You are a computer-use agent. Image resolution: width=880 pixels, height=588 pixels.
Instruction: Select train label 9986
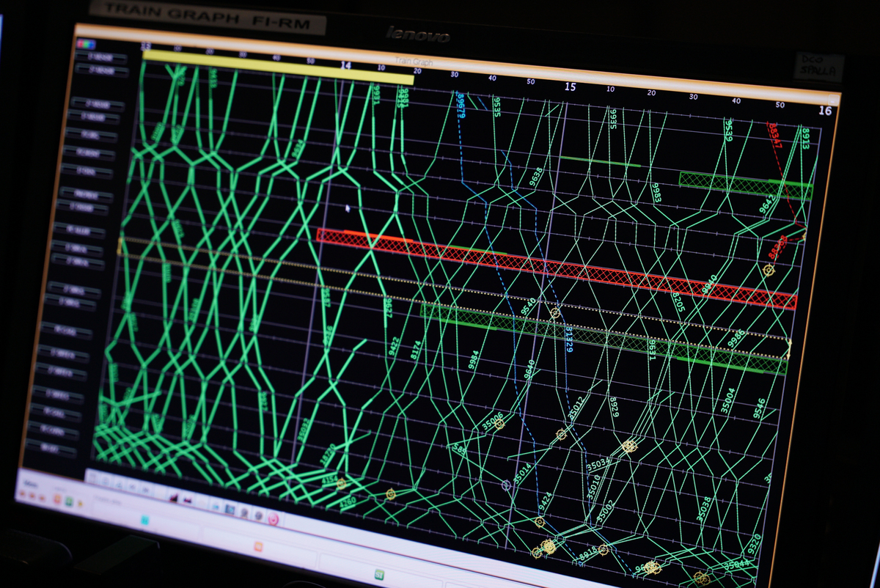click(x=736, y=339)
